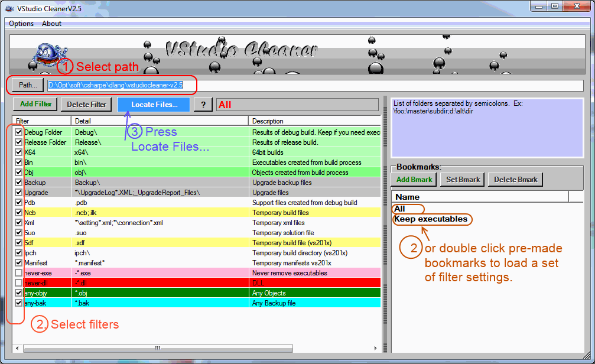Uncheck the any-objy filter checkbox
Image resolution: width=595 pixels, height=364 pixels.
point(18,293)
